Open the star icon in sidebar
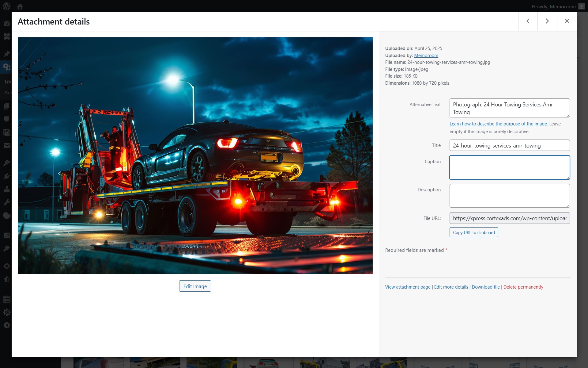The image size is (588, 368). (x=7, y=279)
